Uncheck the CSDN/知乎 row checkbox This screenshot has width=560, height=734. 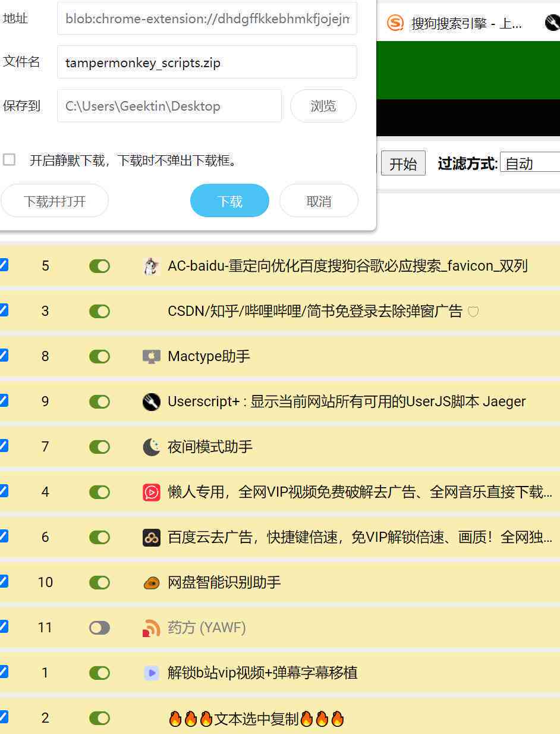tap(3, 310)
